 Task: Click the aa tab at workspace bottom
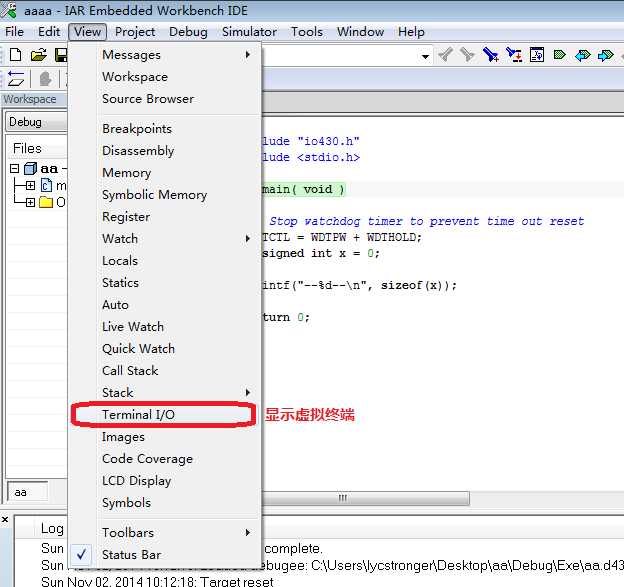pos(27,492)
